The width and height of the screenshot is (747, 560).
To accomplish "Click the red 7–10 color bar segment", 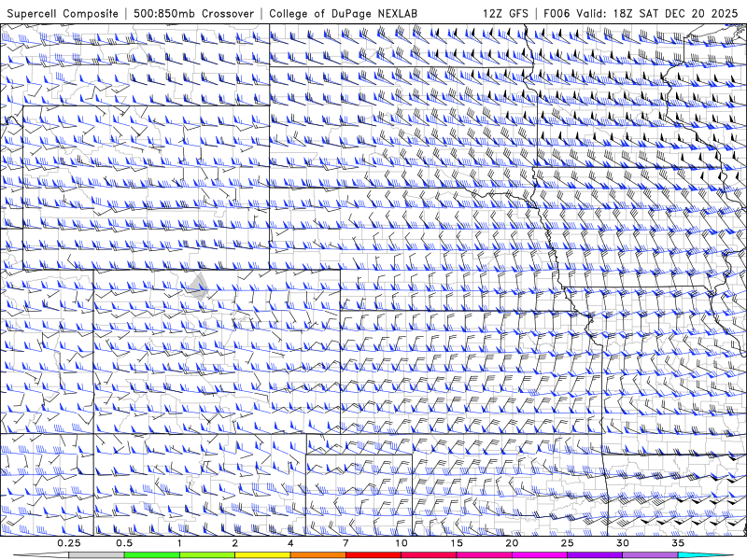I will click(x=373, y=555).
